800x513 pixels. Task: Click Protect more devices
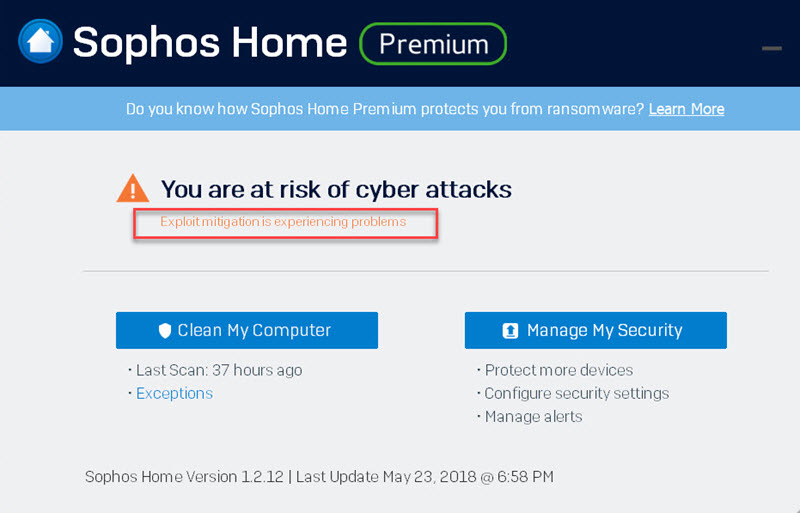point(558,370)
